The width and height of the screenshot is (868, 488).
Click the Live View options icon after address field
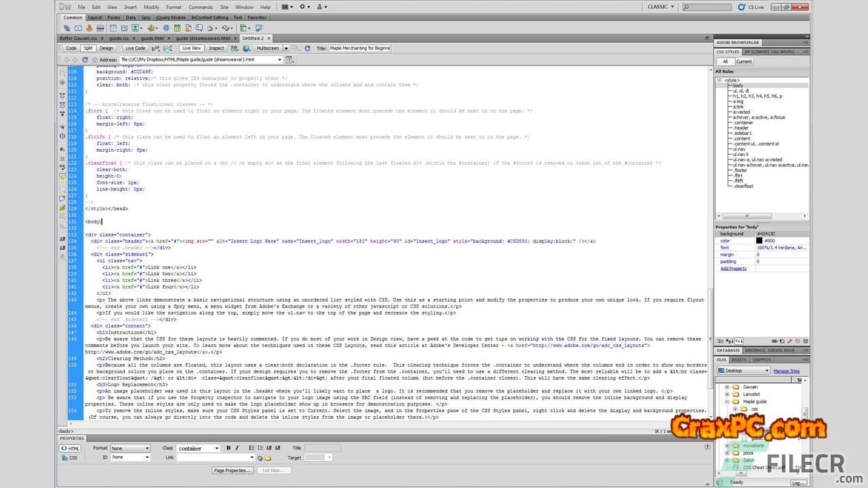pos(290,60)
